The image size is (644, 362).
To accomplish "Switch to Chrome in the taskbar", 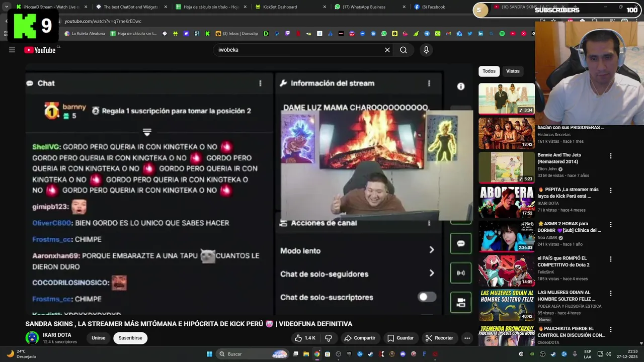I will click(316, 354).
